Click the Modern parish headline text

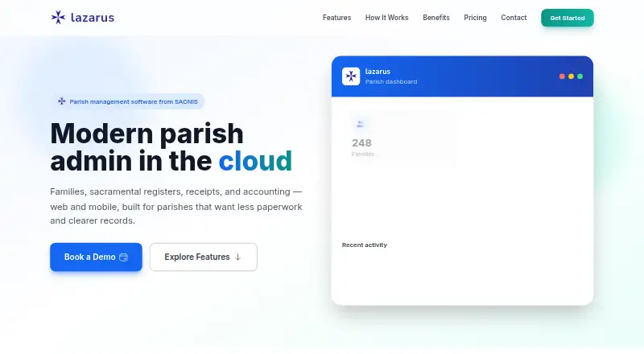147,134
